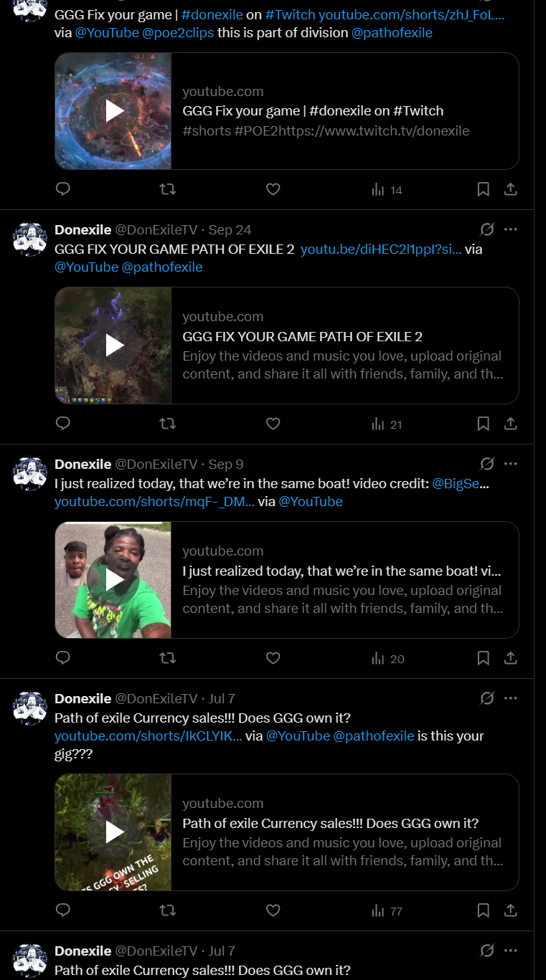The height and width of the screenshot is (980, 546).
Task: Retweet the post with 14 views
Action: click(x=167, y=189)
